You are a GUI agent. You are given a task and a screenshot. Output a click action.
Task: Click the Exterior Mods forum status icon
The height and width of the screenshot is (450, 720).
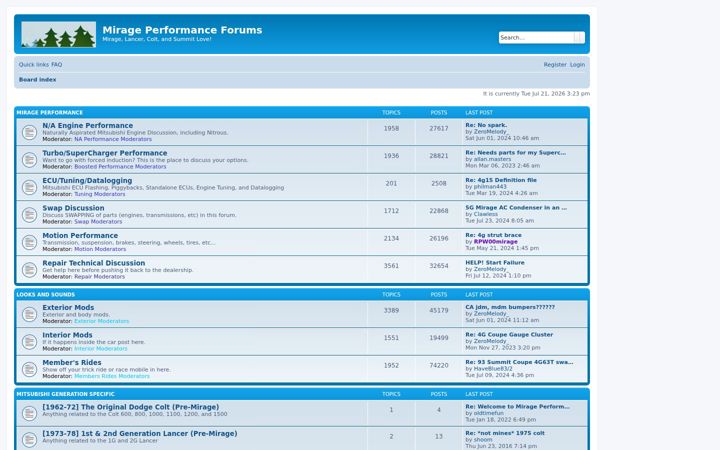pyautogui.click(x=29, y=315)
